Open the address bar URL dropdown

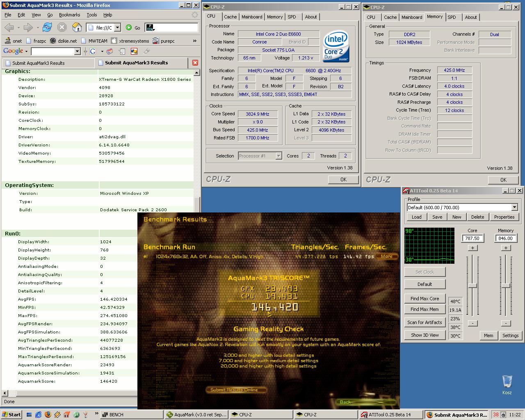coord(117,27)
